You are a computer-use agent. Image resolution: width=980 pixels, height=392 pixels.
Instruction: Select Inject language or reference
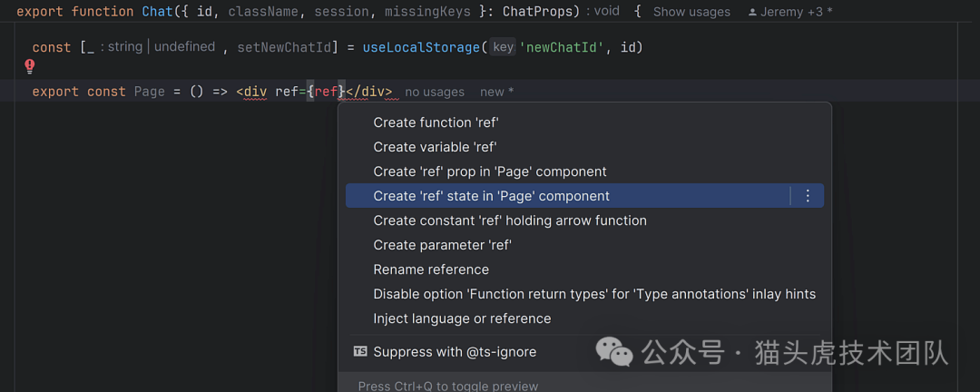[x=462, y=318]
